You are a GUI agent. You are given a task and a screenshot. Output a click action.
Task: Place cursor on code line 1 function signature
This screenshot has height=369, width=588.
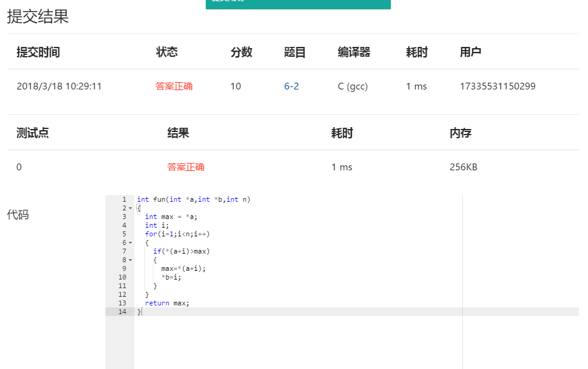pyautogui.click(x=194, y=200)
